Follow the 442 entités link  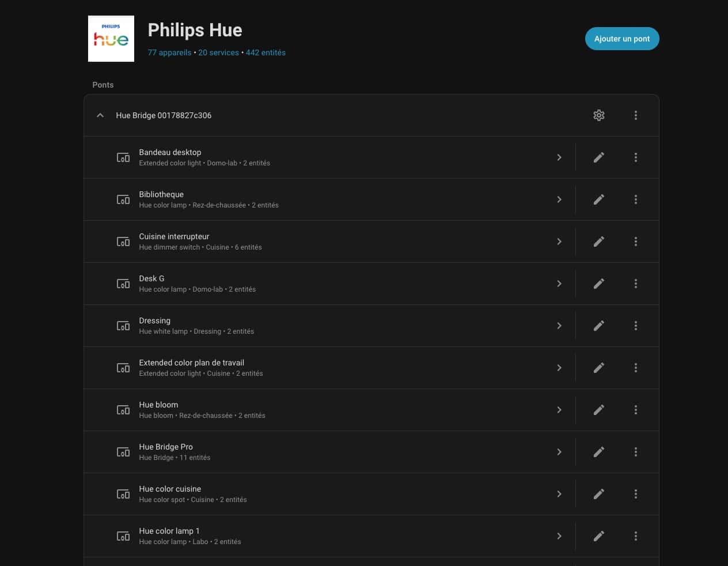click(266, 52)
